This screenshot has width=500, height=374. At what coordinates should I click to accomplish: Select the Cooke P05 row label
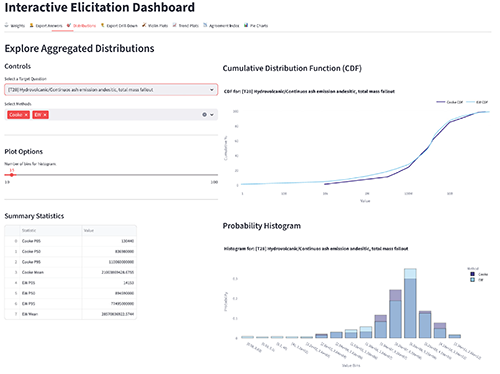pyautogui.click(x=31, y=241)
